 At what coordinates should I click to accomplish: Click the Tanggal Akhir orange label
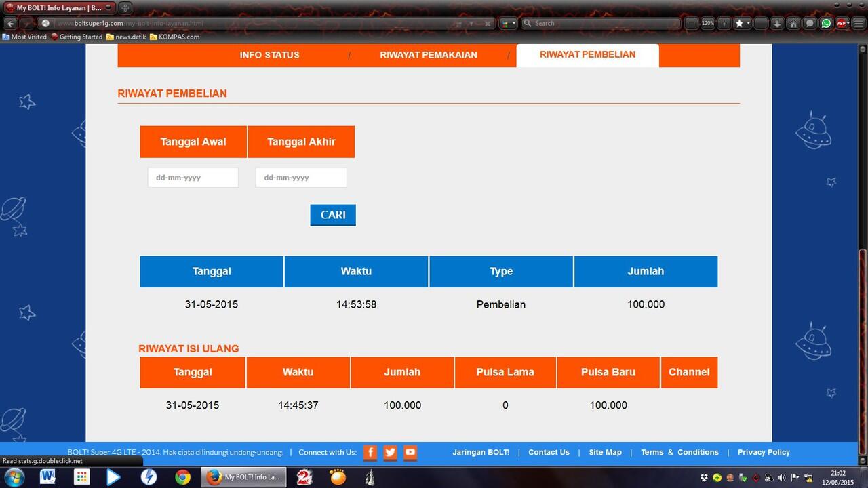(301, 142)
